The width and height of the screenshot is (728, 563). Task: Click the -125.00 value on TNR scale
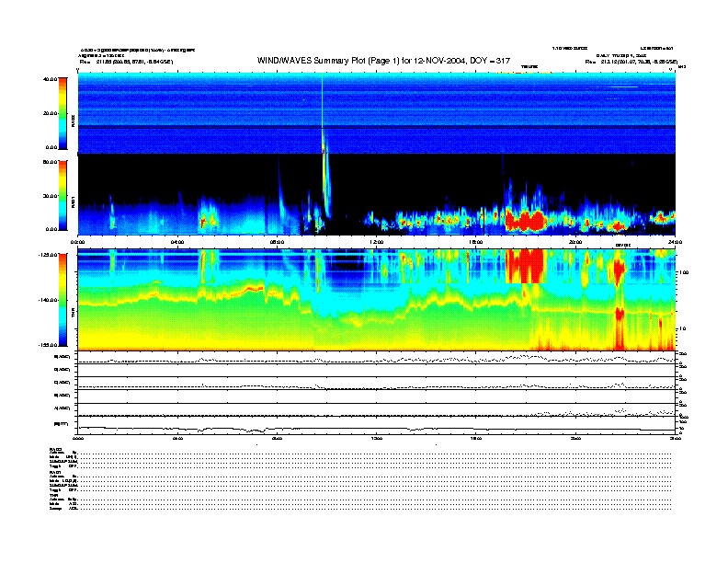(44, 255)
